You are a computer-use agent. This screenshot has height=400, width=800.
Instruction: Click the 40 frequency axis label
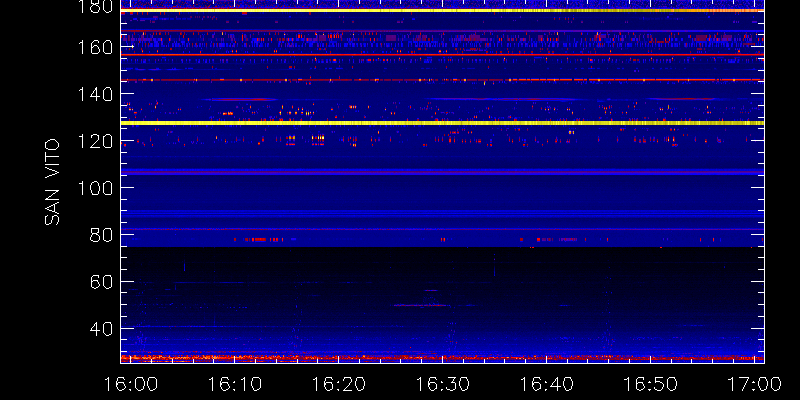pos(102,329)
